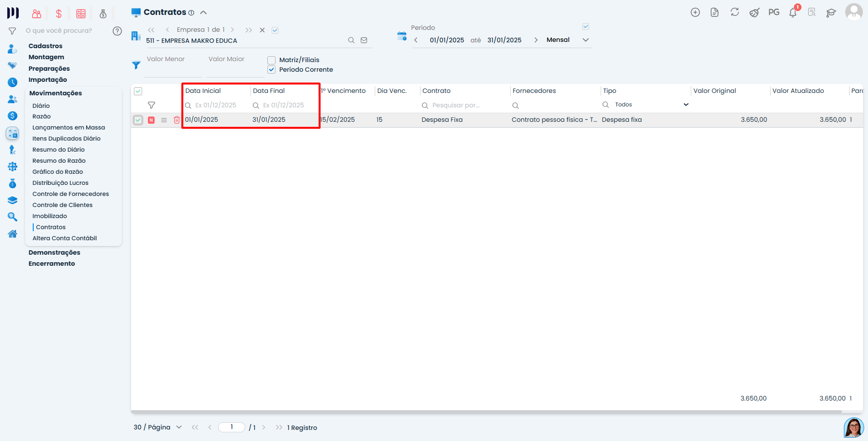Screen dimensions: 868x441
Task: Click the PG button in header
Action: coord(774,13)
